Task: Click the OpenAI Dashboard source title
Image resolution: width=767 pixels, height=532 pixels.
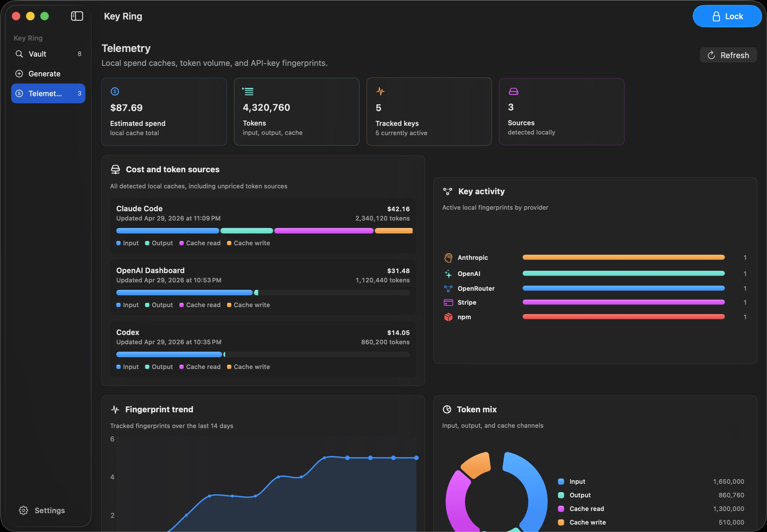Action: click(x=150, y=270)
